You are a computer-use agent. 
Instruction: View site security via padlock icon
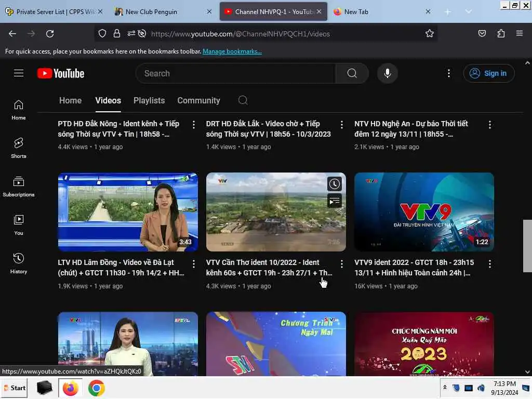click(117, 33)
